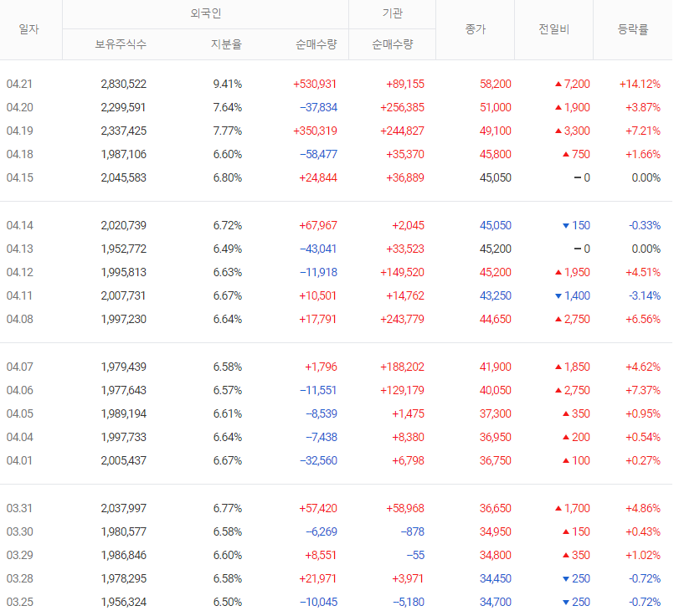Click foreign net sell −43,041
This screenshot has height=616, width=674.
(318, 249)
